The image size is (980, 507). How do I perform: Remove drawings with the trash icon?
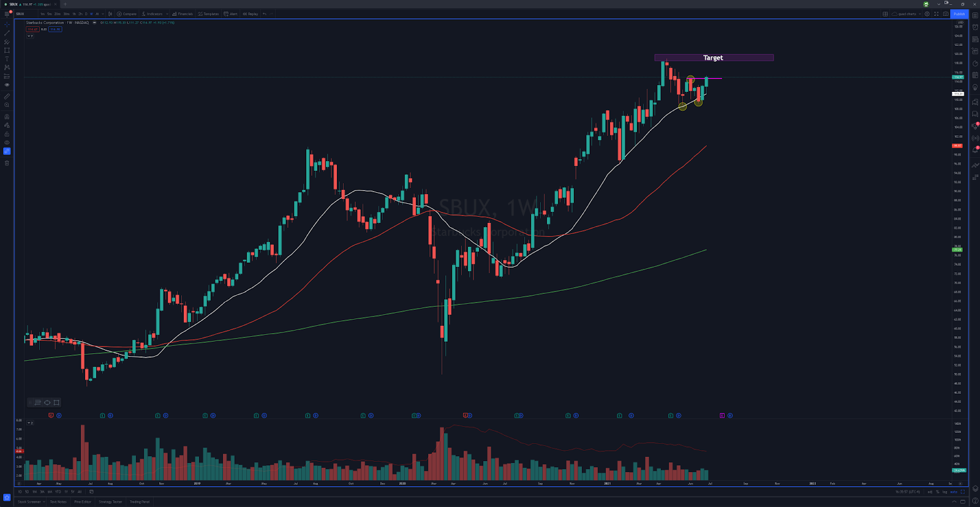7,163
